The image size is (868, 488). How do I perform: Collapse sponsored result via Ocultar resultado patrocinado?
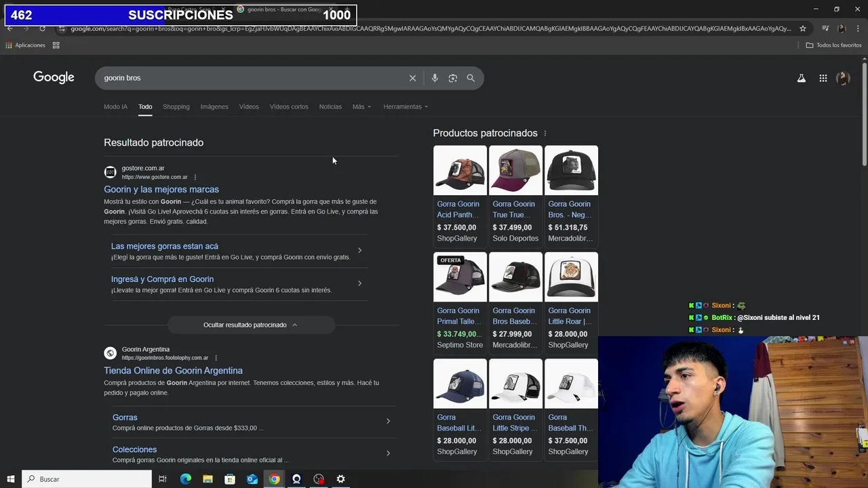[251, 325]
